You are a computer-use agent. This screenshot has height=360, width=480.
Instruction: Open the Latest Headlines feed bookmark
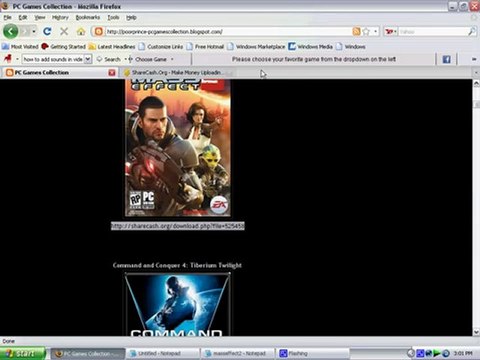(x=112, y=47)
